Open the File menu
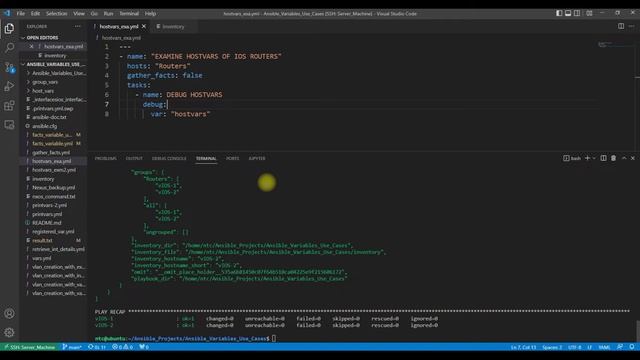Screen dimensions: 640x360 point(21,13)
